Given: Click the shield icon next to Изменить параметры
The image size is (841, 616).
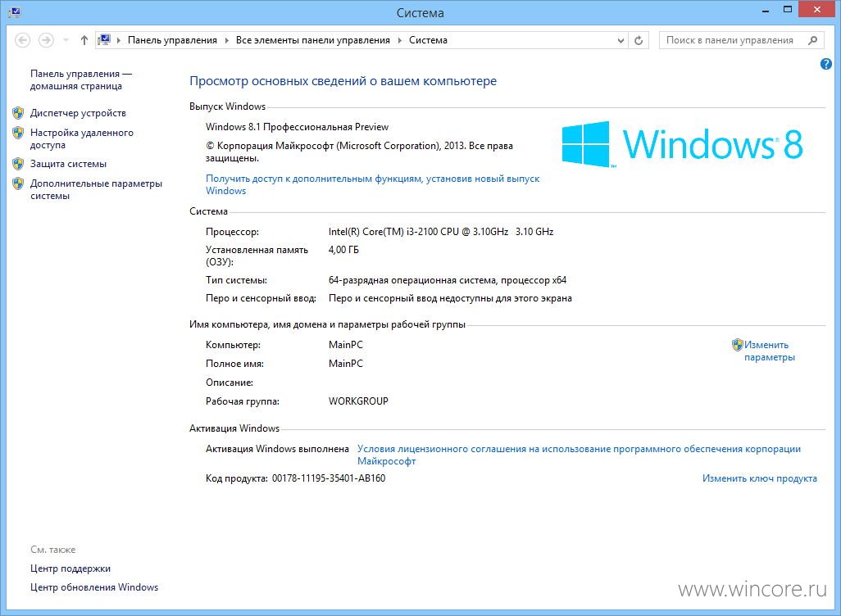Looking at the screenshot, I should click(738, 345).
